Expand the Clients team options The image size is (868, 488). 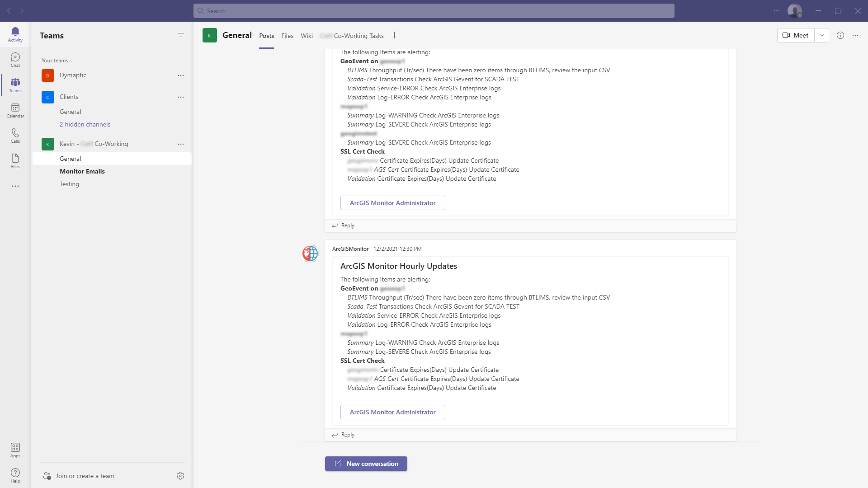181,97
